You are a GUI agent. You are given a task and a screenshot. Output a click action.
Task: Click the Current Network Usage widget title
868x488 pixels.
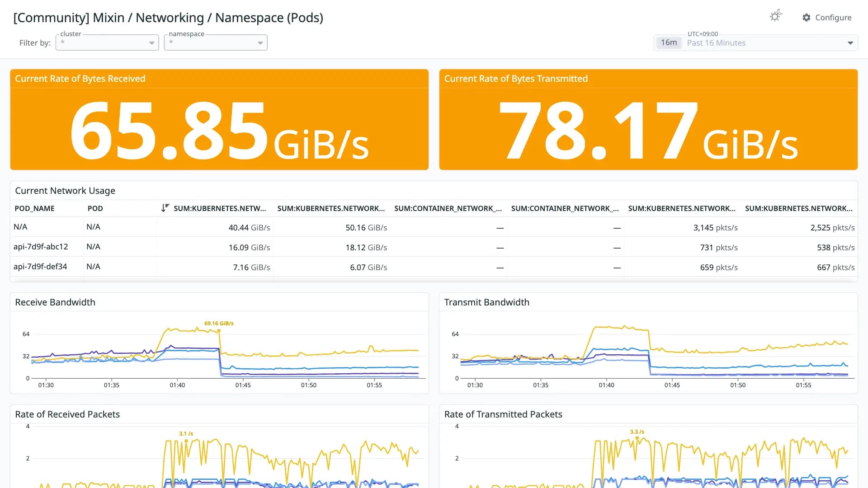point(65,191)
